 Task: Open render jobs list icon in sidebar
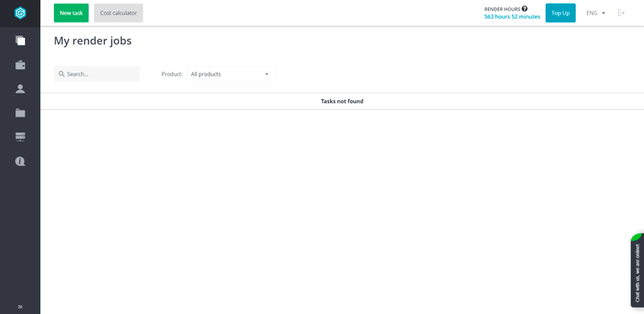click(20, 40)
